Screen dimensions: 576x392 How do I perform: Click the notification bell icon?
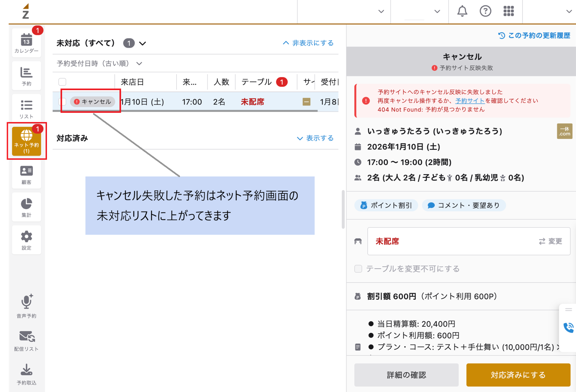462,11
